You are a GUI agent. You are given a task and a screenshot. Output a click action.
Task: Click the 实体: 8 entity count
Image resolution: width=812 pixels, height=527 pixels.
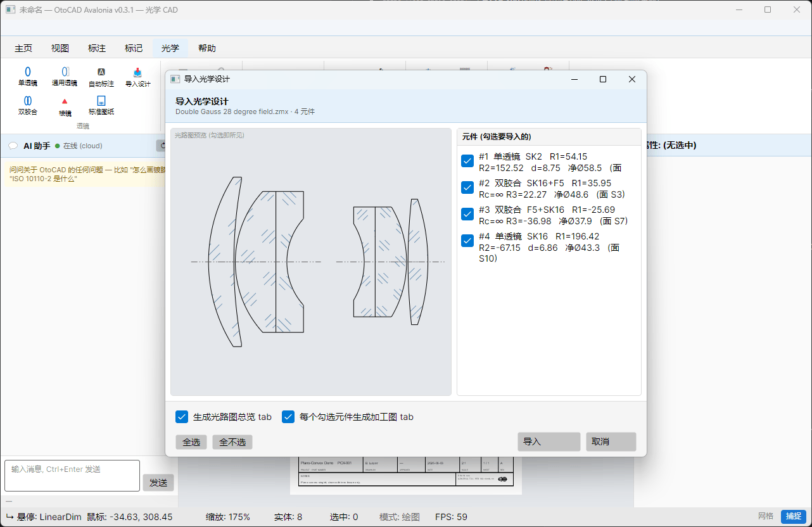(x=288, y=517)
